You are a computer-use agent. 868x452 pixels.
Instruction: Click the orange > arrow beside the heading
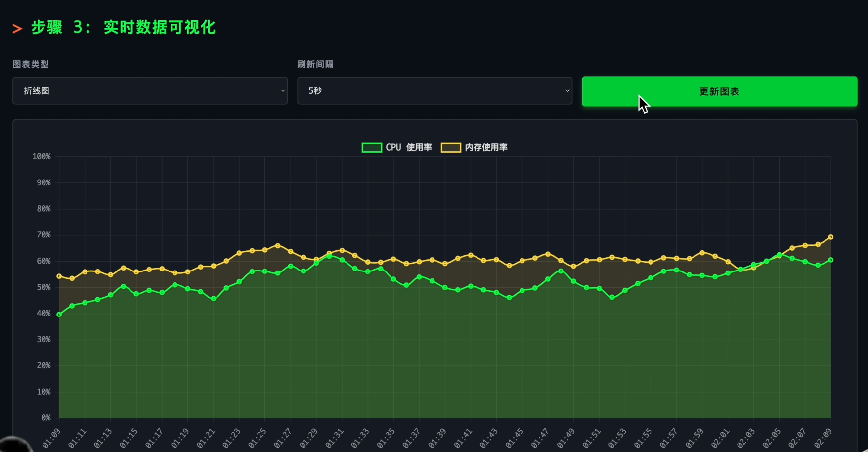click(x=17, y=29)
